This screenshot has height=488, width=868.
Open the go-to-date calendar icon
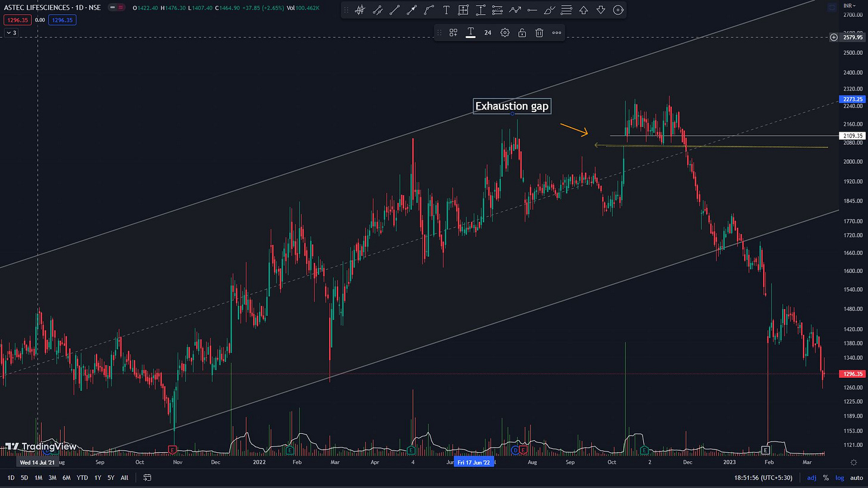(147, 477)
